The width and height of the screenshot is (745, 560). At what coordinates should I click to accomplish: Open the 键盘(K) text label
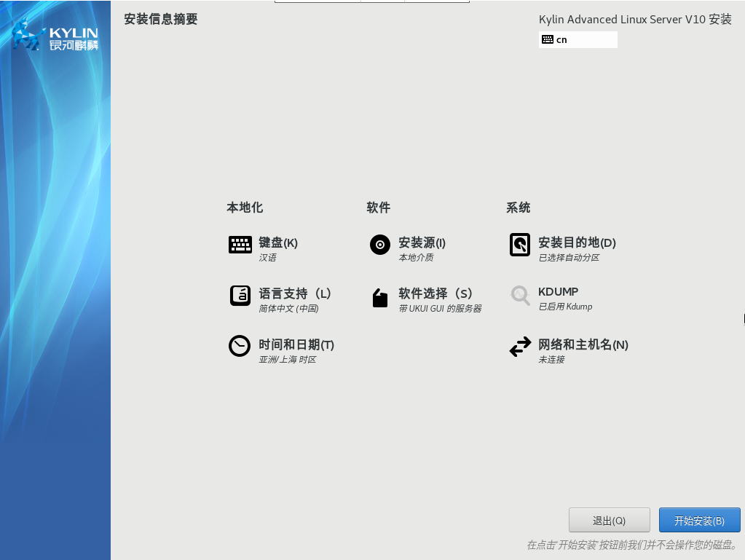[278, 243]
